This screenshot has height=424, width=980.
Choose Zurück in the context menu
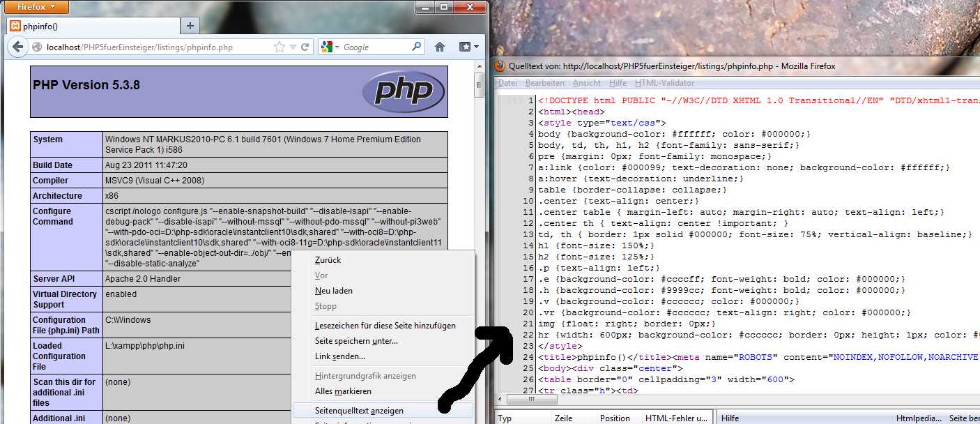[328, 260]
